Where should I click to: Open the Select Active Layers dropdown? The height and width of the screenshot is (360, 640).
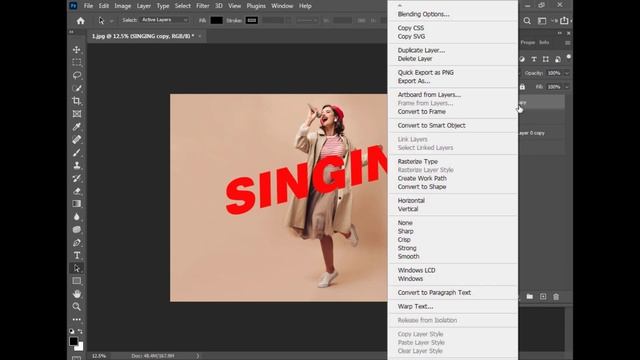[x=165, y=20]
